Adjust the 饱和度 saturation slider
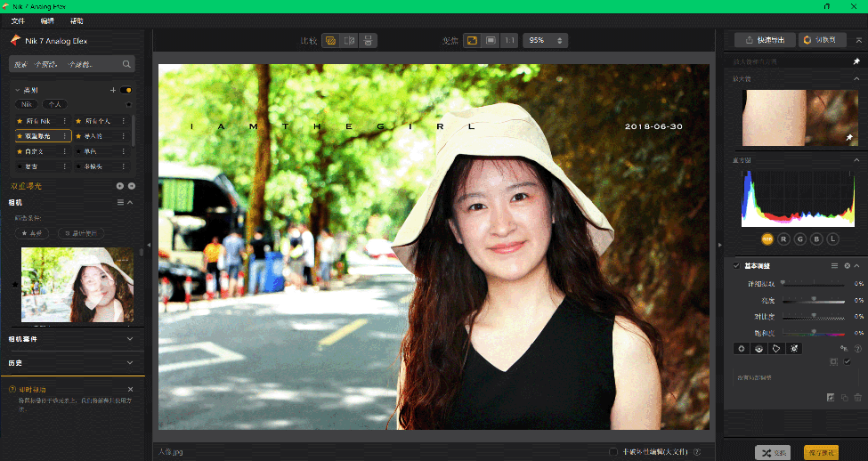The image size is (868, 461). pos(814,333)
